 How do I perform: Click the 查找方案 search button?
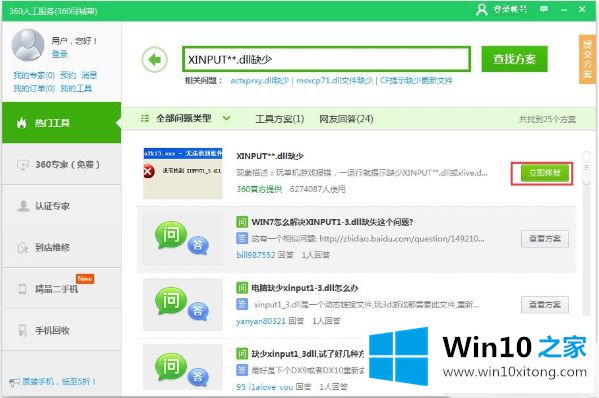click(x=515, y=59)
